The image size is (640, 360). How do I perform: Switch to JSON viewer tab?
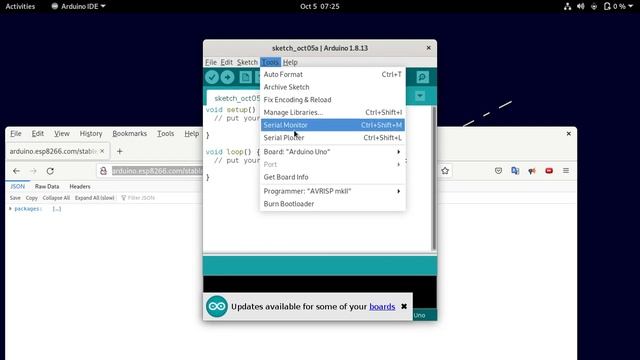click(18, 187)
